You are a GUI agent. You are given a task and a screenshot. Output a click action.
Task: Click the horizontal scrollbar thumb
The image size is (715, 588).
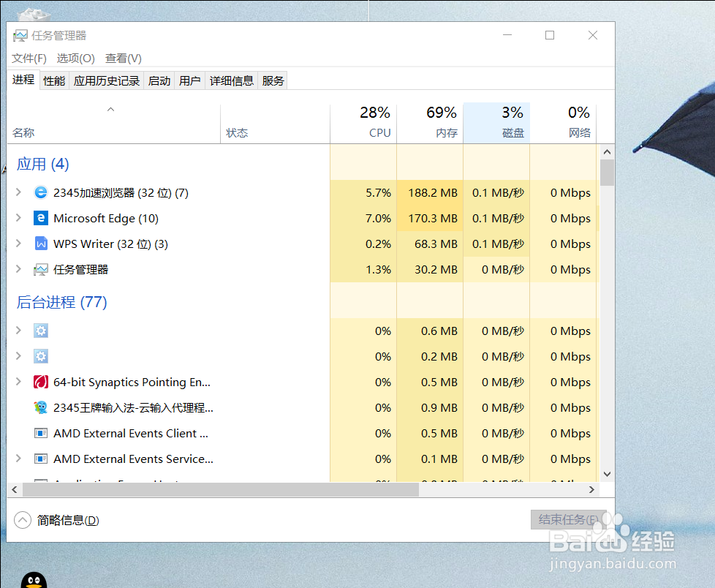221,489
